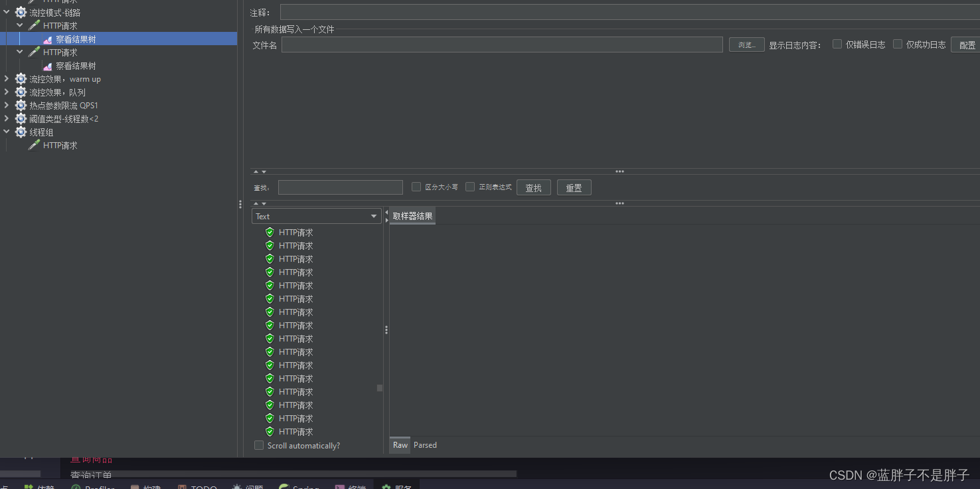Click the pipette icon of HTTP请求 under 线程组

pyautogui.click(x=34, y=145)
